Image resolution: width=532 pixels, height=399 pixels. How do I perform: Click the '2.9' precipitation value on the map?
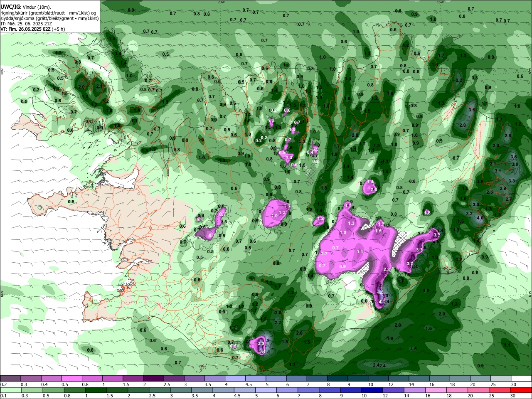(x=503, y=189)
